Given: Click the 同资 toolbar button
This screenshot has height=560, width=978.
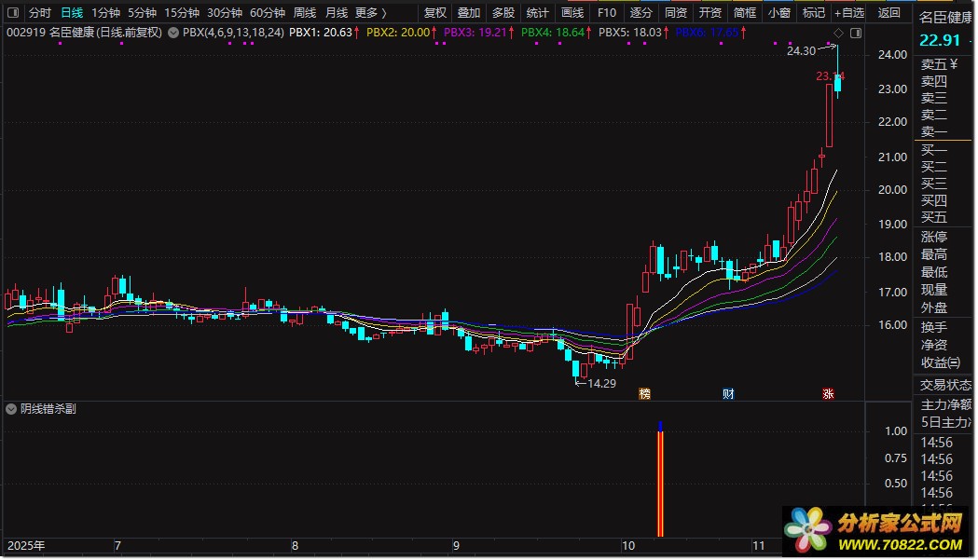Looking at the screenshot, I should coord(676,12).
